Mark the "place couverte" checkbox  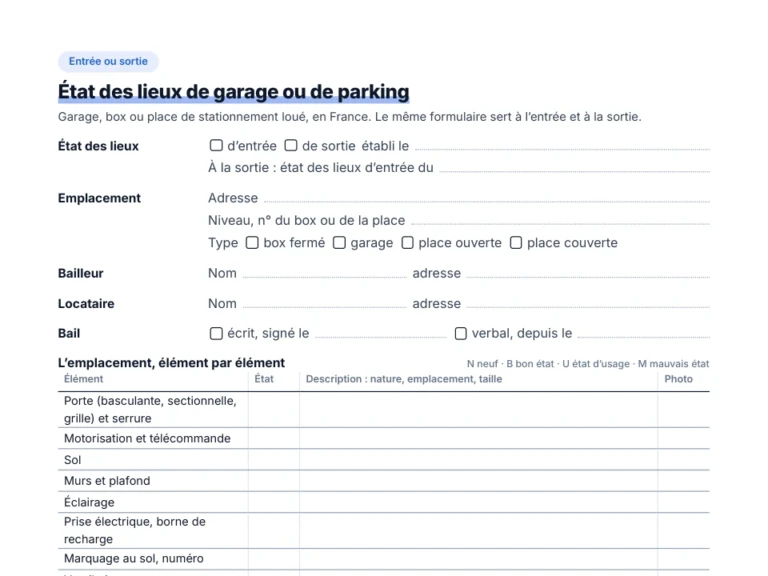pyautogui.click(x=516, y=242)
